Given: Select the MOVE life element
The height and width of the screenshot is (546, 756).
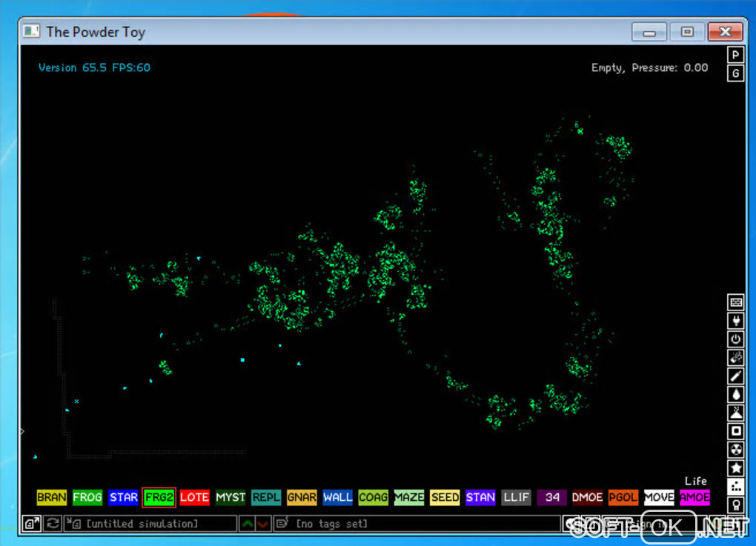Looking at the screenshot, I should coord(659,497).
